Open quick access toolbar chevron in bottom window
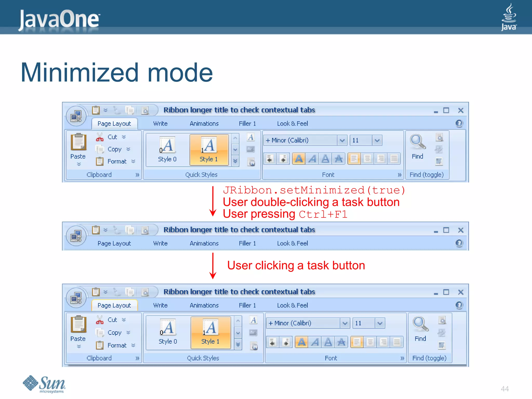Image resolution: width=532 pixels, height=399 pixels. pyautogui.click(x=105, y=292)
